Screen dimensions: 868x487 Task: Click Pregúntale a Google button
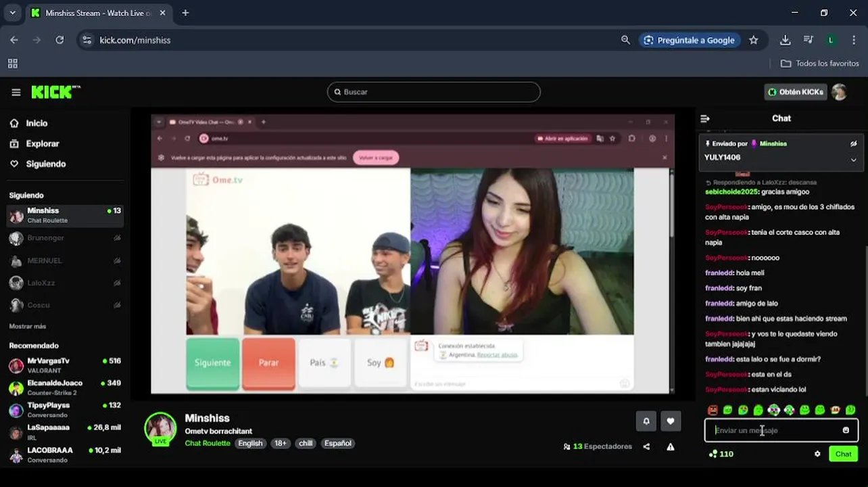[x=689, y=40]
